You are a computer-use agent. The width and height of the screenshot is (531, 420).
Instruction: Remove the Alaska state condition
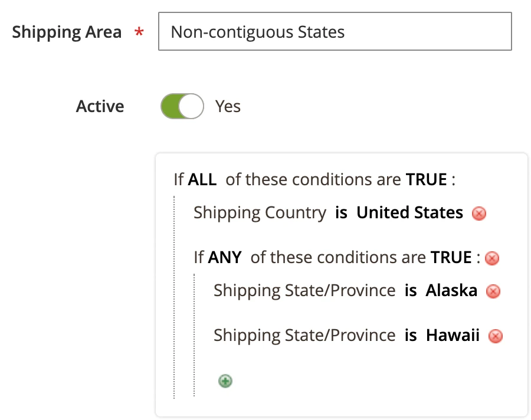click(x=493, y=291)
